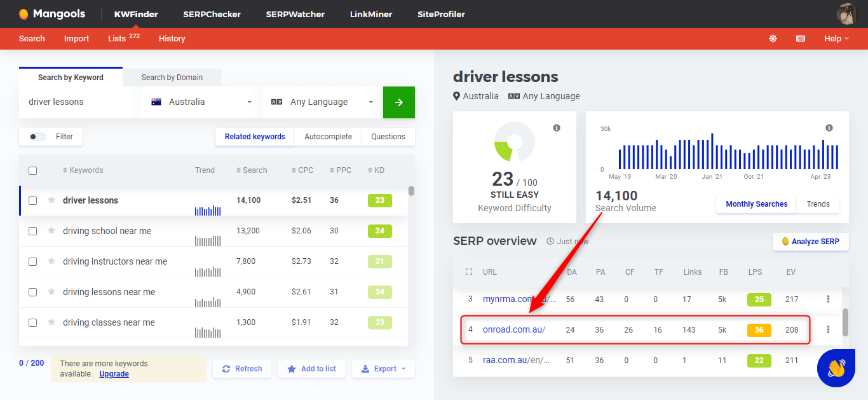868x400 pixels.
Task: Open the Export dropdown
Action: pos(383,369)
